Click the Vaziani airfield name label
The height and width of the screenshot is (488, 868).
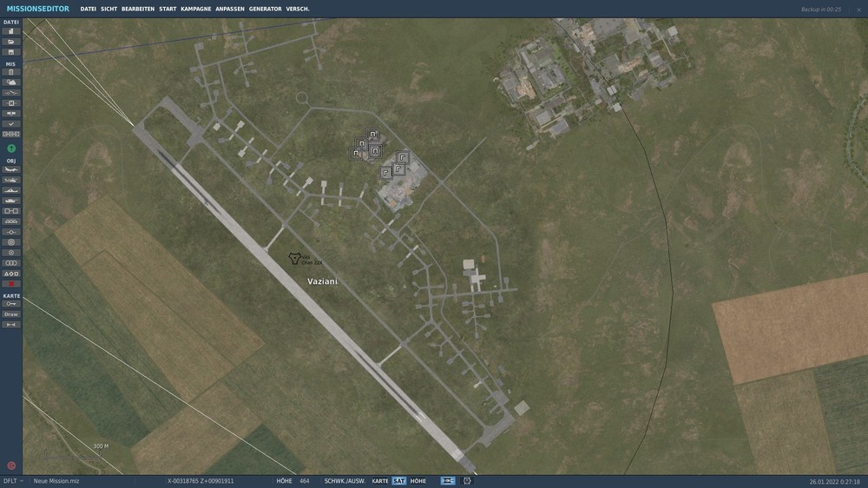click(322, 281)
